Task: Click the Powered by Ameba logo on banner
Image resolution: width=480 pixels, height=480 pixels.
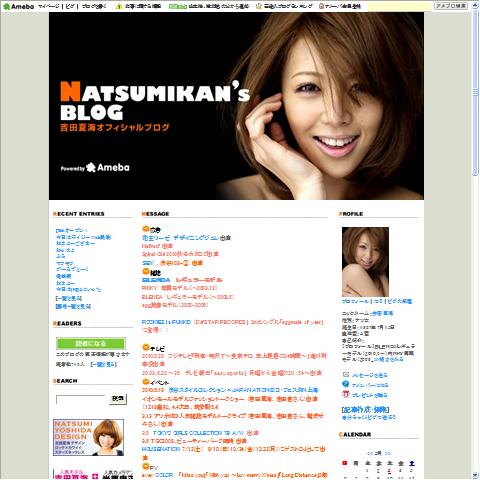Action: [95, 167]
